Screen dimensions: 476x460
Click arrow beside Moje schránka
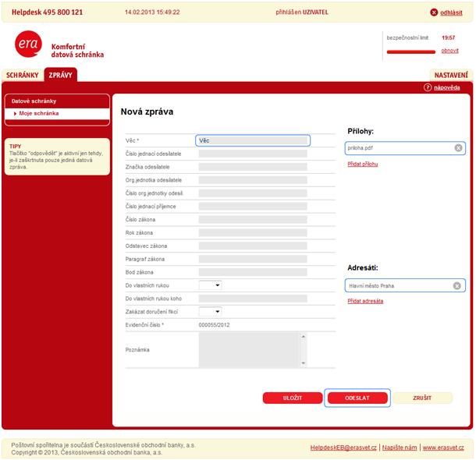coord(15,114)
